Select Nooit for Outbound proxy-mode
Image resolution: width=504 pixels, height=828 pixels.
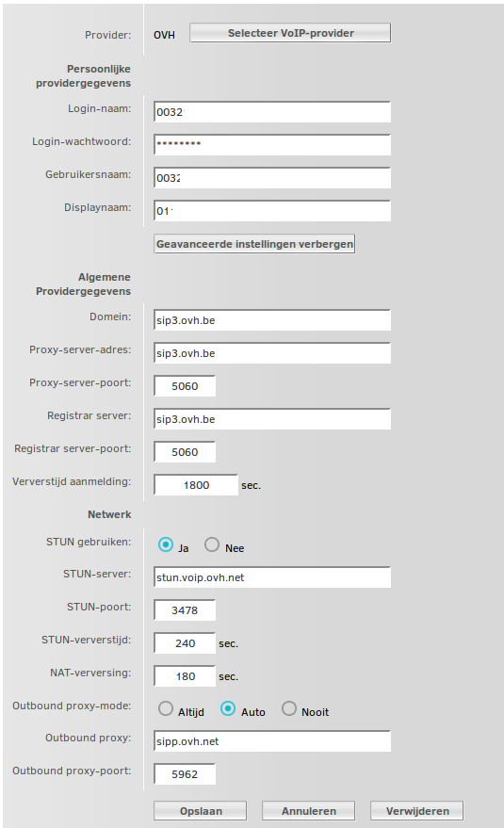pos(289,708)
